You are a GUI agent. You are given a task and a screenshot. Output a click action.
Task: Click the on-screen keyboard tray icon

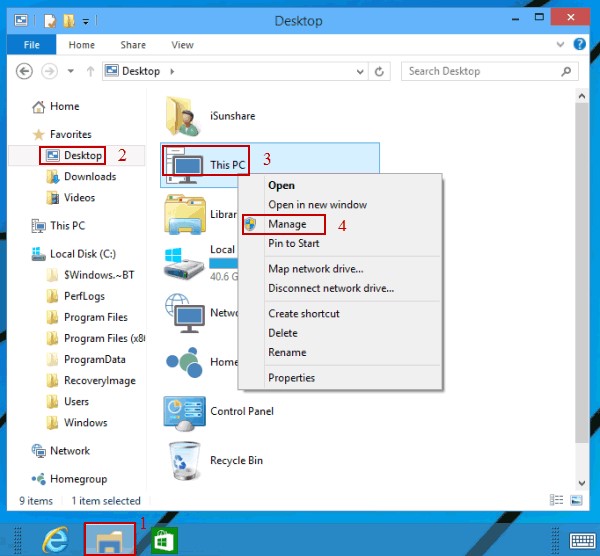[582, 541]
